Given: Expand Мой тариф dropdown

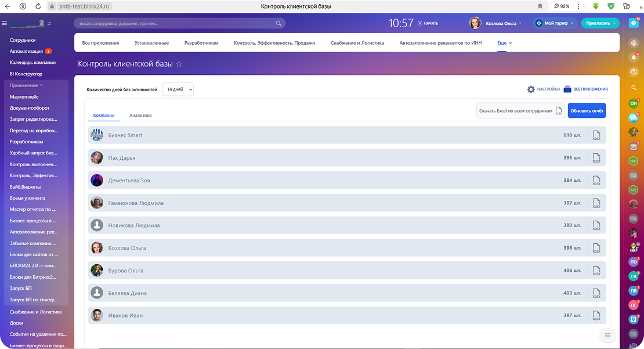Looking at the screenshot, I should 555,23.
